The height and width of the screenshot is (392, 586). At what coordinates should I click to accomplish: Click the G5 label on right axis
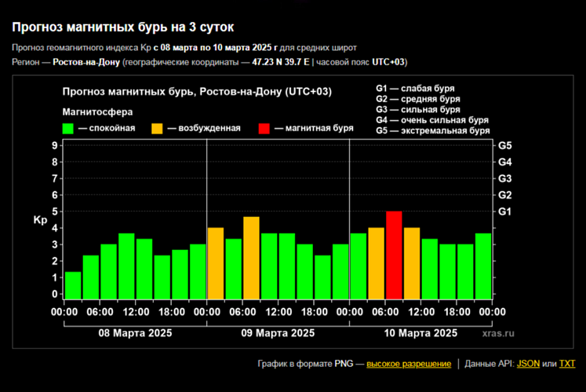[505, 146]
